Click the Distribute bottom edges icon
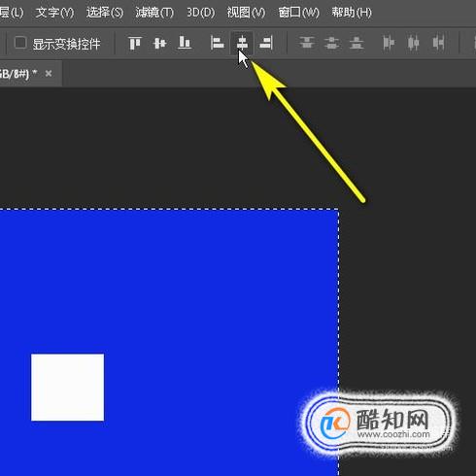Viewport: 476px width, 476px height. coord(357,43)
